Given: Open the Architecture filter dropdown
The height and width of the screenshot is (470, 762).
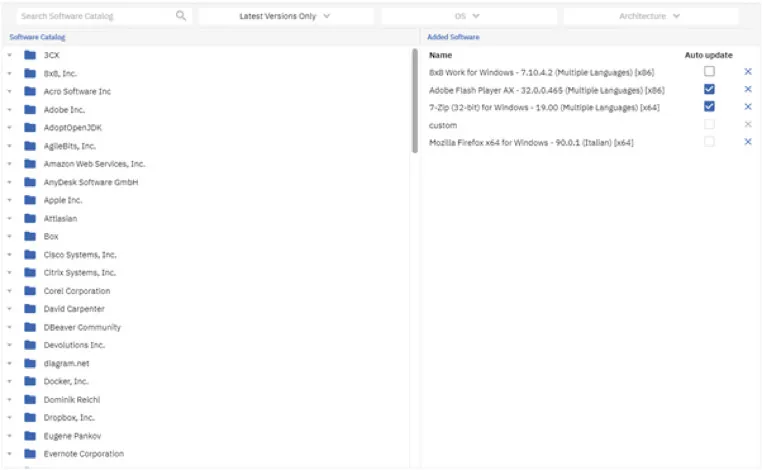Looking at the screenshot, I should click(649, 16).
